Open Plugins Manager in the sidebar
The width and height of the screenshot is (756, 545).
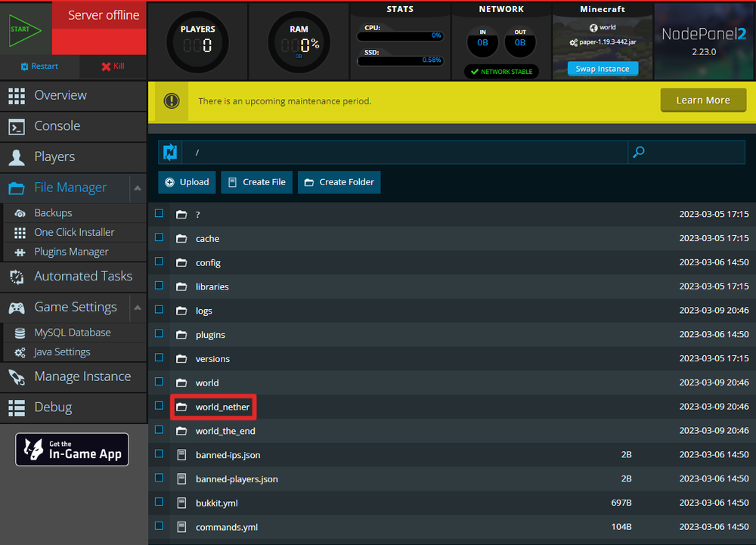pyautogui.click(x=71, y=252)
